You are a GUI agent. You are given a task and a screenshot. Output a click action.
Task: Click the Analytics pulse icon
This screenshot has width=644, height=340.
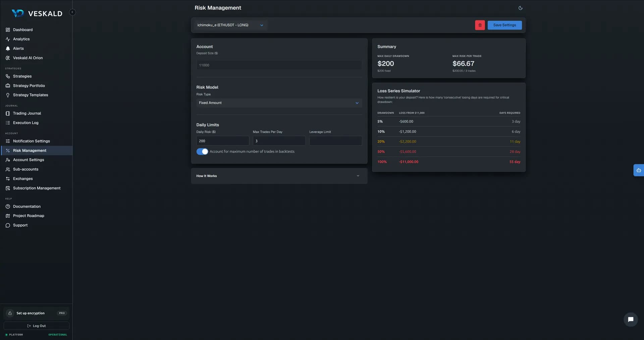click(x=8, y=39)
